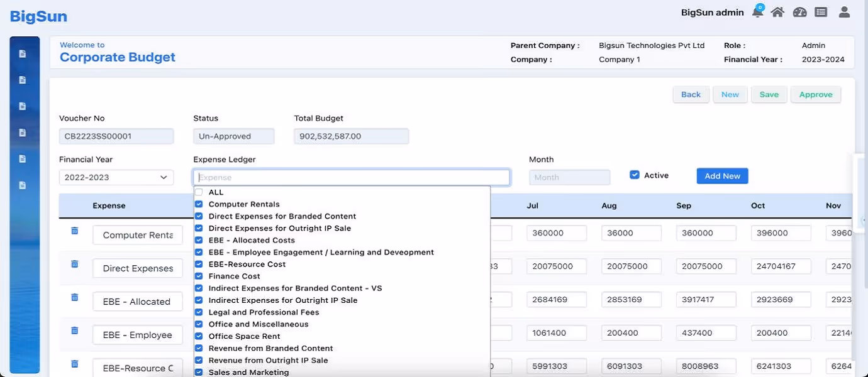
Task: Edit Jul value 2684169
Action: tap(557, 300)
